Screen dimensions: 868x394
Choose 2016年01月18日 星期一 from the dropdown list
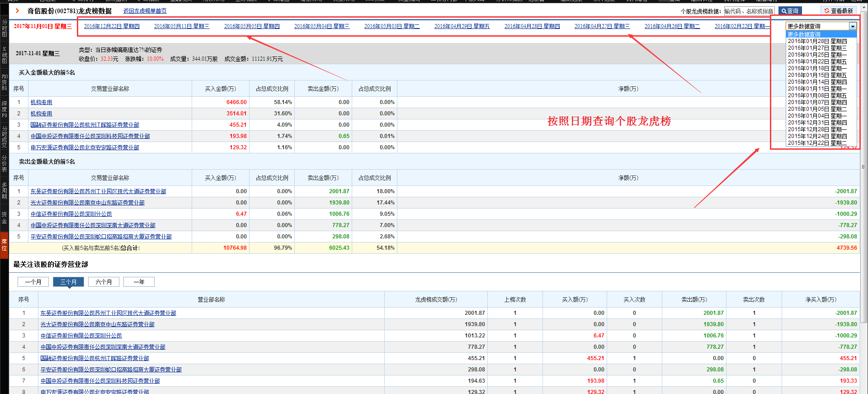click(821, 68)
